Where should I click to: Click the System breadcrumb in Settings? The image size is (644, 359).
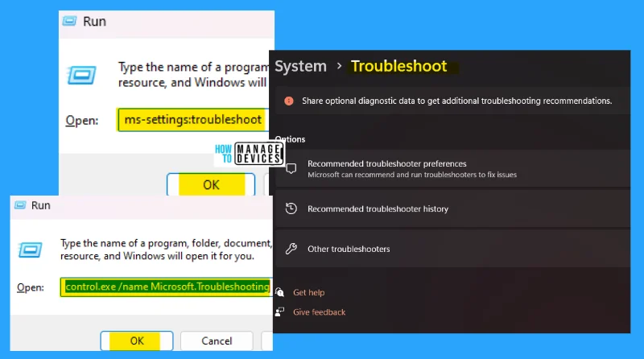300,66
